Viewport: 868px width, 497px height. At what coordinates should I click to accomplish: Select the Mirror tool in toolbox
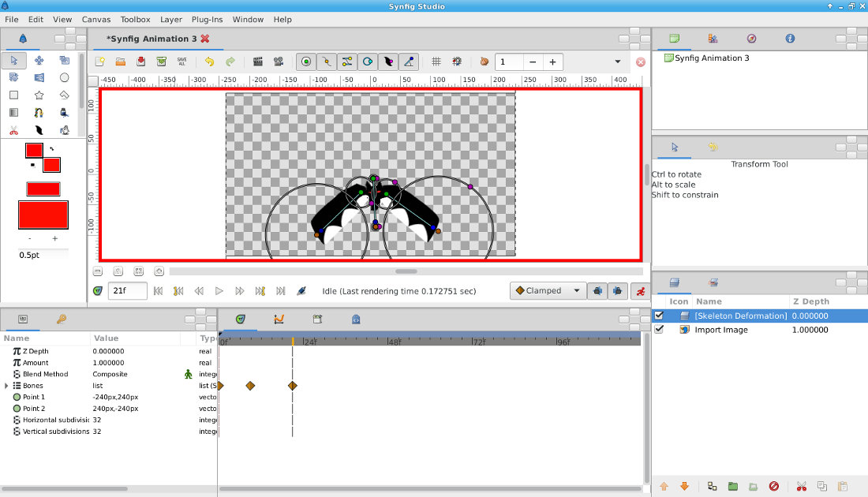(x=39, y=77)
